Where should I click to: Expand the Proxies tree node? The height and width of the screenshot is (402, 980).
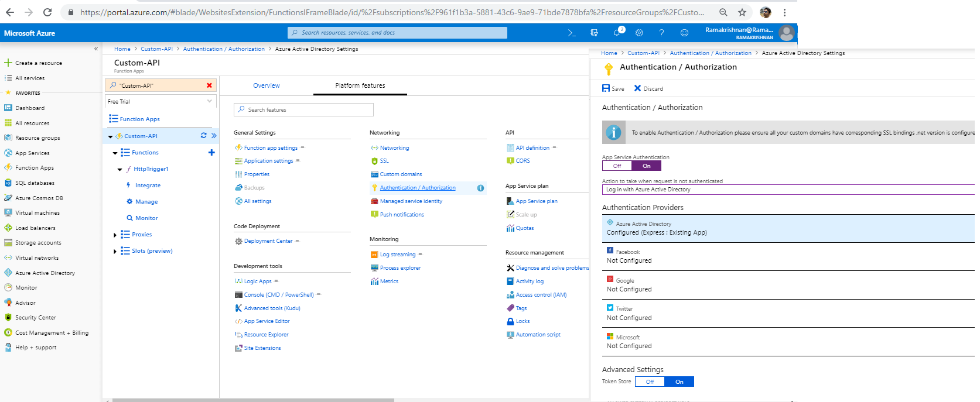[x=115, y=235]
